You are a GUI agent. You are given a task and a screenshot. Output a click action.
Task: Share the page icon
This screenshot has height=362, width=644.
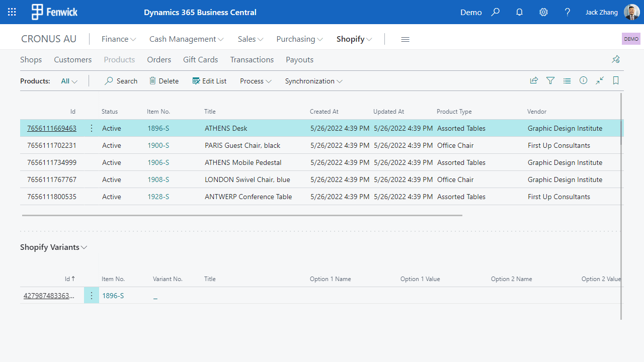click(534, 80)
